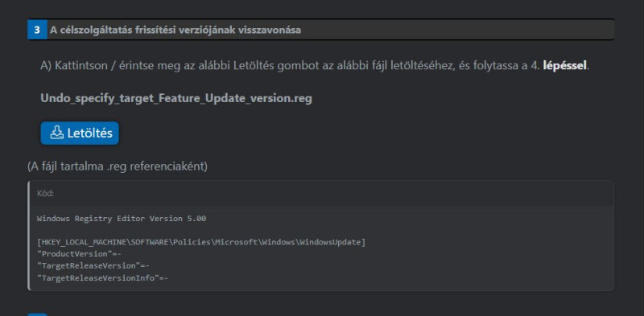Click the bold 'lépéssel' text
Image resolution: width=644 pixels, height=316 pixels.
click(565, 66)
